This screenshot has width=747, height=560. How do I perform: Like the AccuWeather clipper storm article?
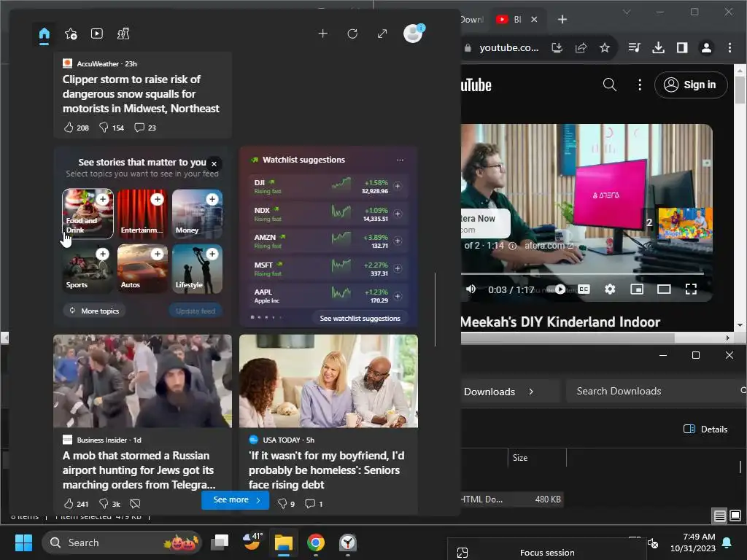[69, 128]
